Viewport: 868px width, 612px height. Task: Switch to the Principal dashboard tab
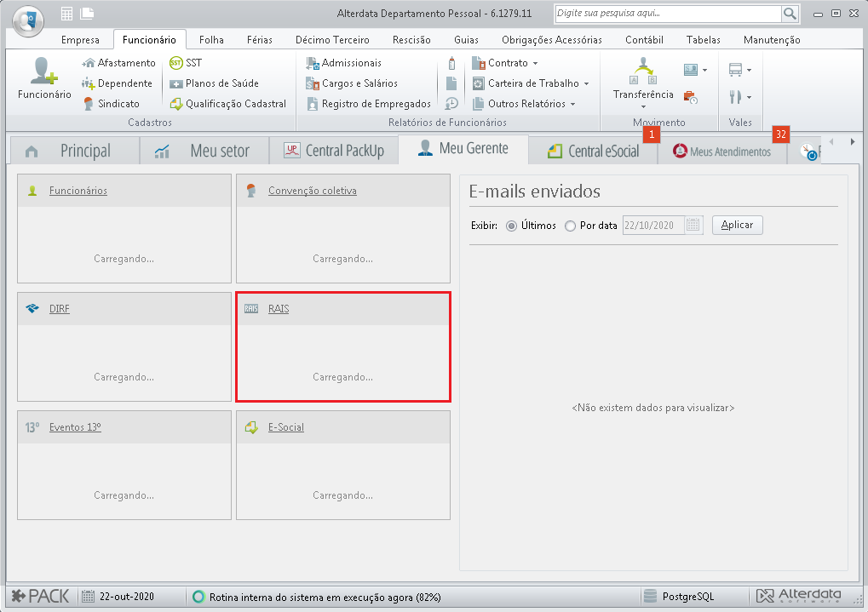pyautogui.click(x=74, y=151)
